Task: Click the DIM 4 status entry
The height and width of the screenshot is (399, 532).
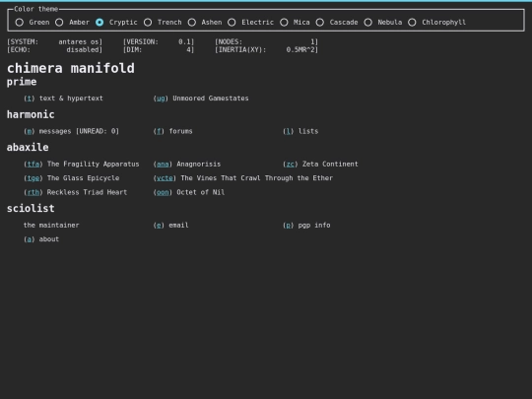Action: tap(159, 50)
